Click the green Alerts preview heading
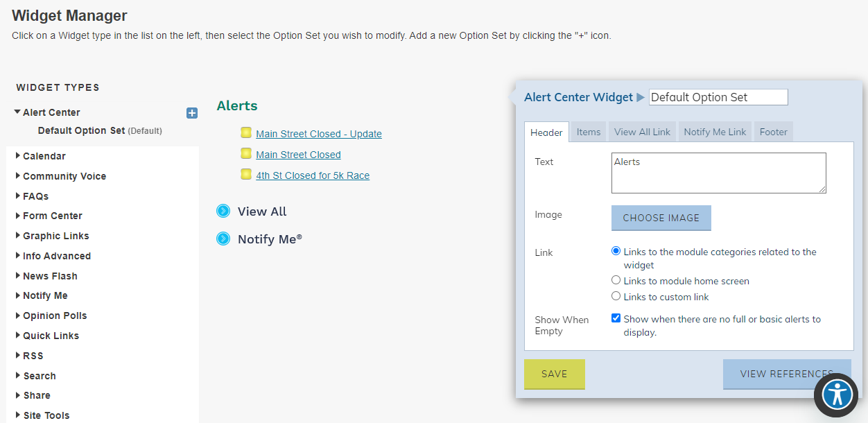Image resolution: width=868 pixels, height=423 pixels. (237, 105)
